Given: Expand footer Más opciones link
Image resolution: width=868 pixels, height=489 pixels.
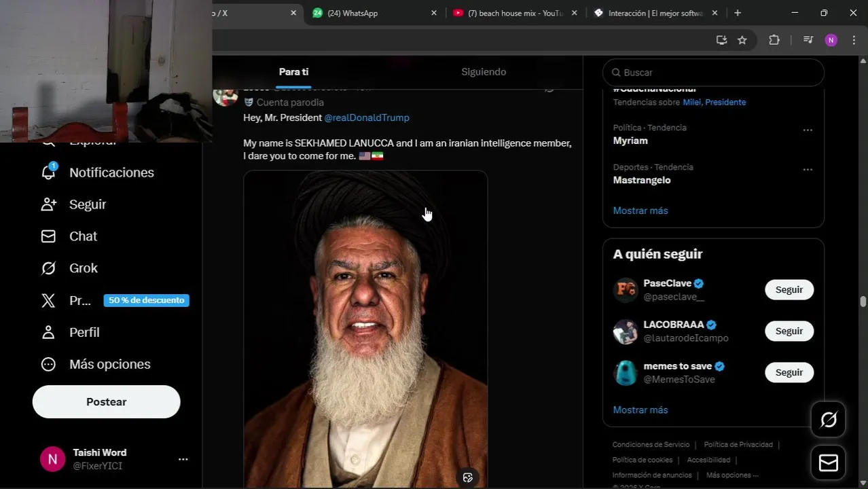Looking at the screenshot, I should coord(732,475).
